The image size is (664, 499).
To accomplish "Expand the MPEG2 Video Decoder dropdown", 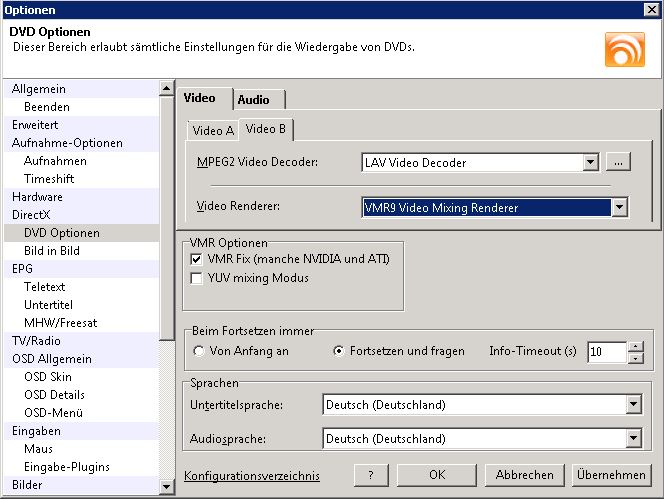I will pos(590,162).
